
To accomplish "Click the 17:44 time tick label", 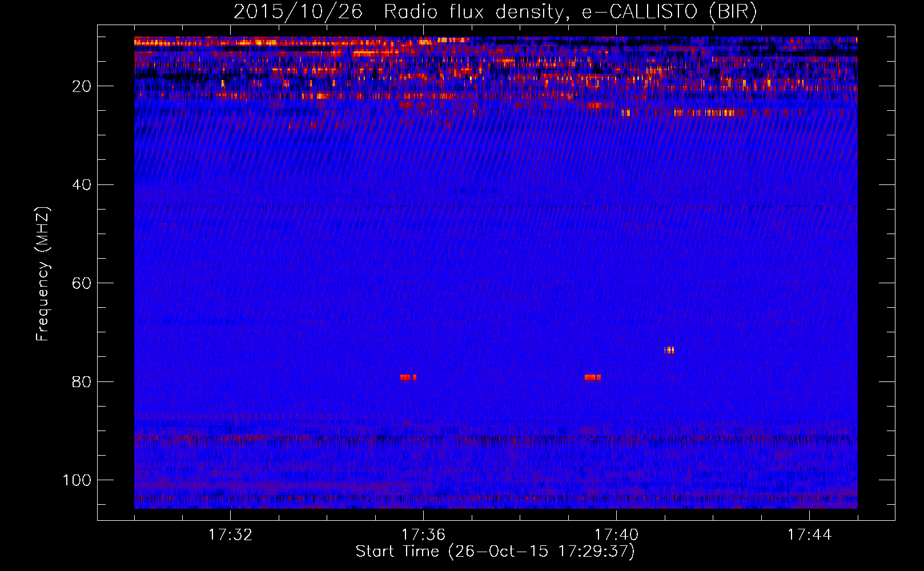I will click(x=809, y=535).
